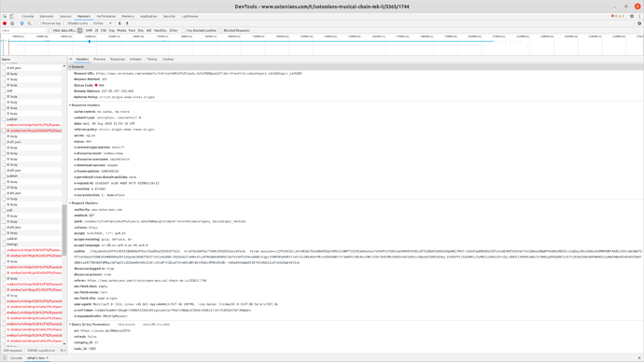
Task: Open the Online throttling dropdown
Action: click(x=103, y=23)
